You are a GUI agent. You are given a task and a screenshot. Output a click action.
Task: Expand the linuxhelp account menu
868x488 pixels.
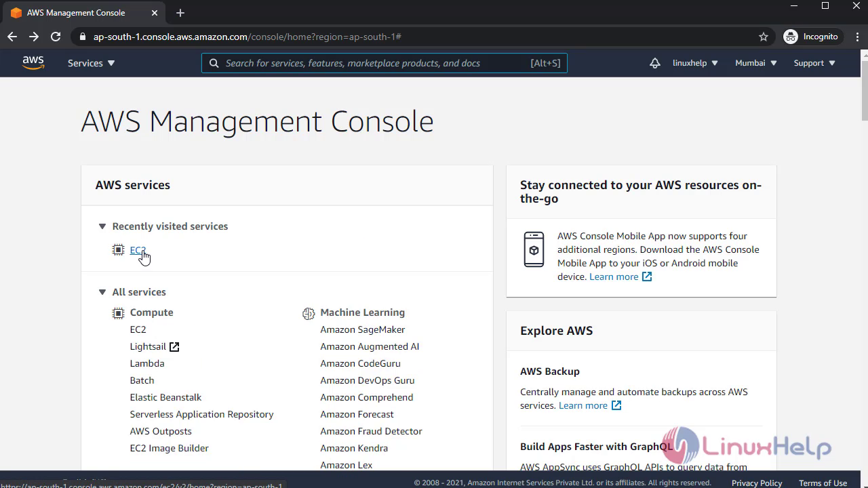click(x=695, y=63)
